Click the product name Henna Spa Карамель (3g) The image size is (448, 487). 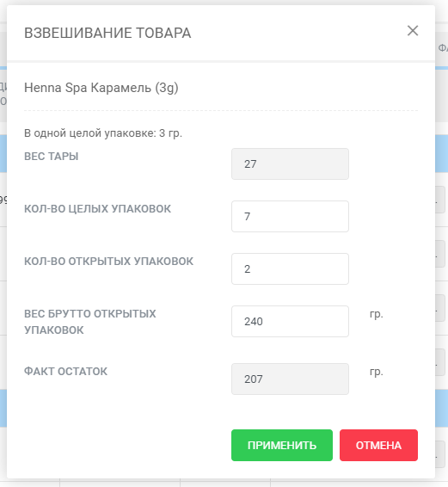point(101,88)
